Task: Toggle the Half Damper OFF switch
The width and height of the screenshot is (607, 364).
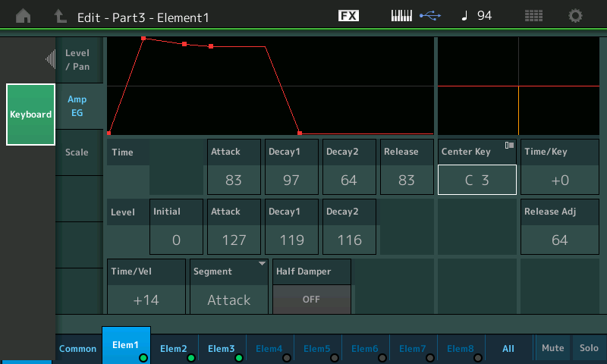Action: pyautogui.click(x=311, y=300)
